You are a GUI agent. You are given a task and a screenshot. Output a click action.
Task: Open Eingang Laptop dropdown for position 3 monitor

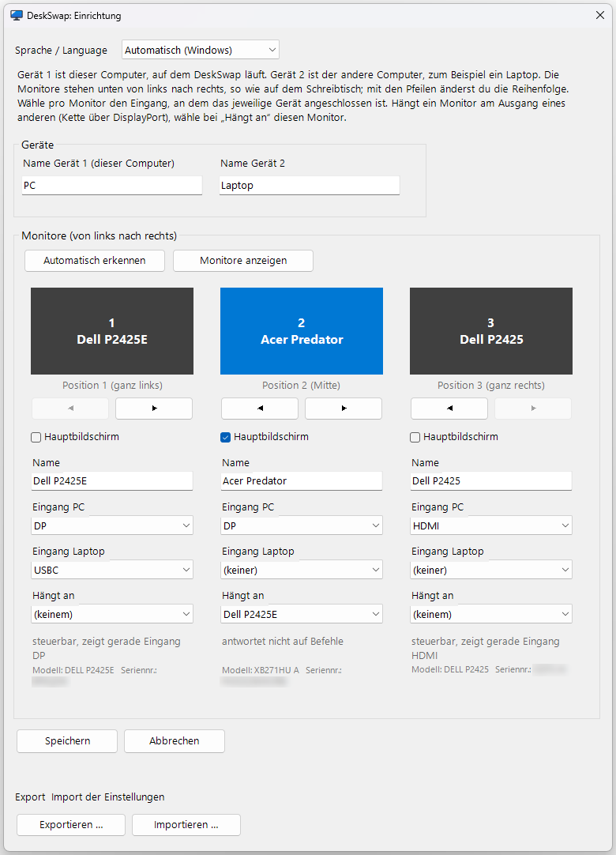click(x=491, y=570)
